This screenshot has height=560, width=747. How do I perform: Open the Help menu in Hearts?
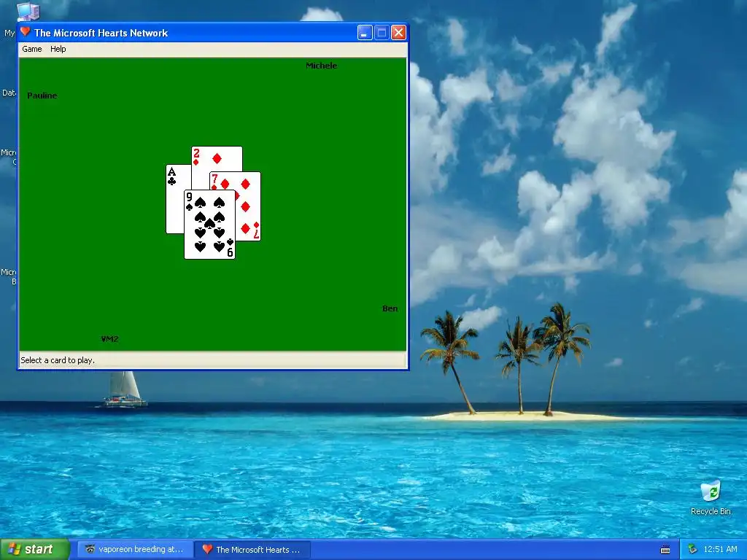point(58,49)
